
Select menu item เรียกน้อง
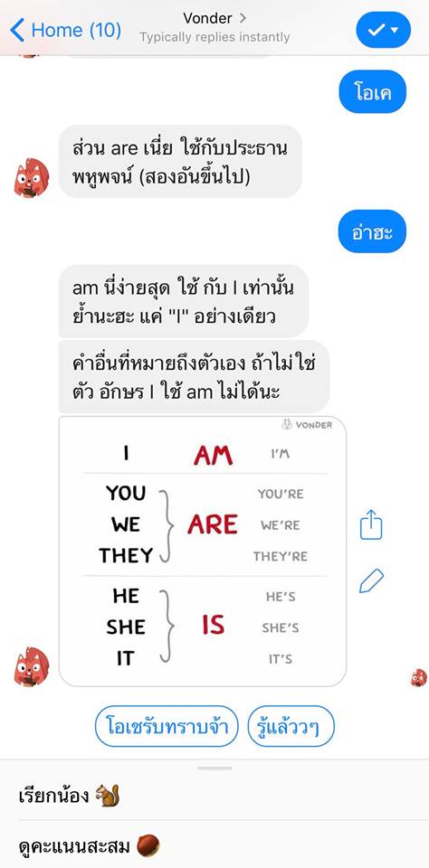click(x=214, y=796)
